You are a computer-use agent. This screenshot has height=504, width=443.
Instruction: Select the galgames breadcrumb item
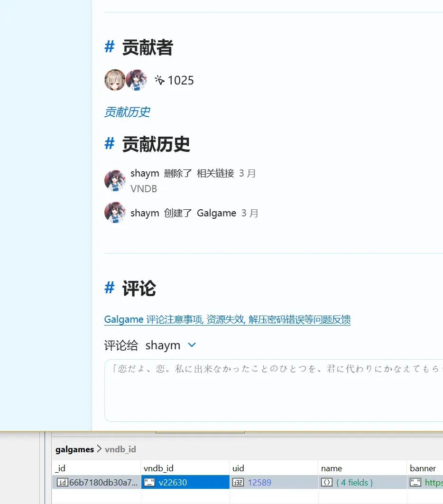click(74, 449)
